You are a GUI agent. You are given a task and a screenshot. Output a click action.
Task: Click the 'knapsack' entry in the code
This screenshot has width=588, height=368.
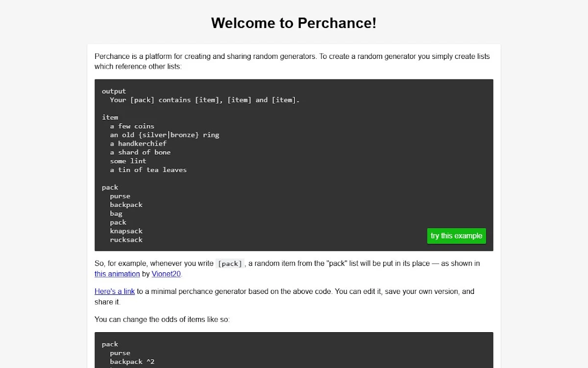pyautogui.click(x=126, y=231)
